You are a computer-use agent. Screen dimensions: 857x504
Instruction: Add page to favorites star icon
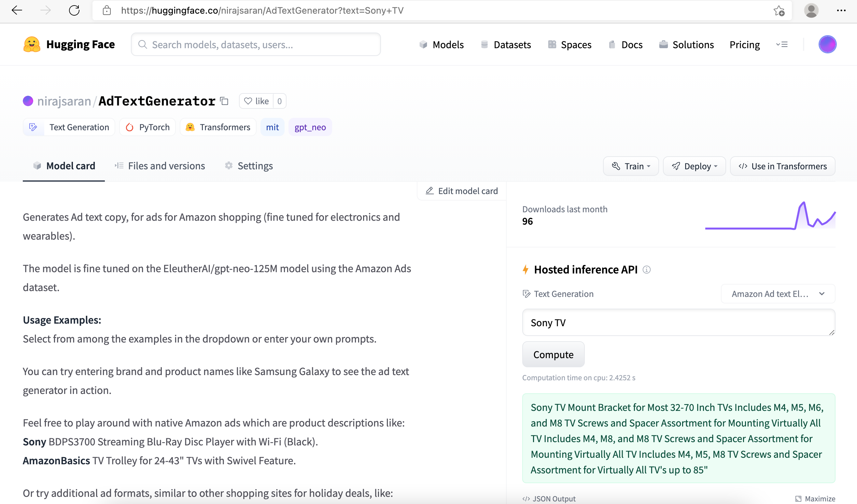click(779, 10)
